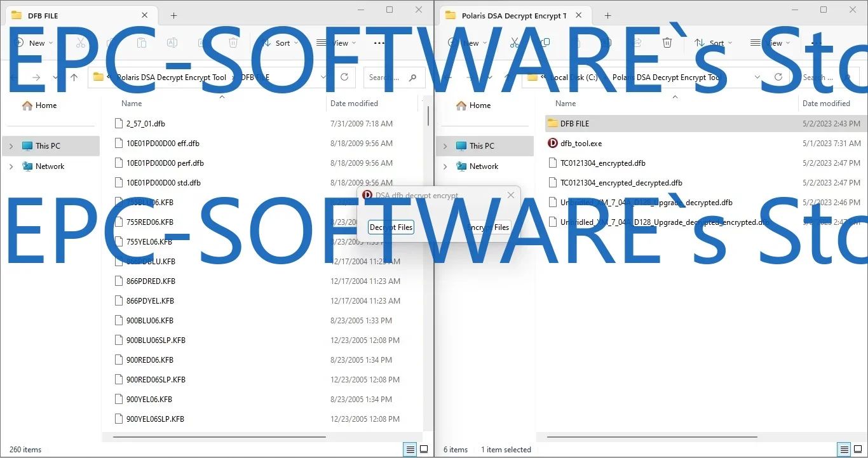Click the Cut scissors icon in Polaris DSA window
The height and width of the screenshot is (458, 868).
point(515,43)
